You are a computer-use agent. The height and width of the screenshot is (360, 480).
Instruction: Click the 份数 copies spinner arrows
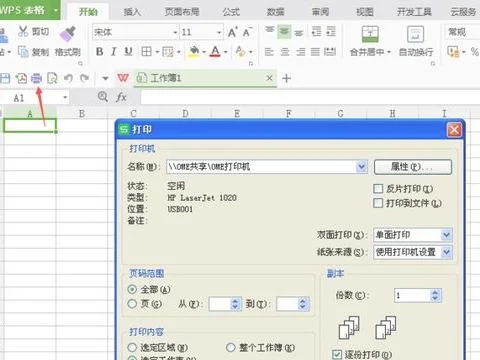point(435,295)
